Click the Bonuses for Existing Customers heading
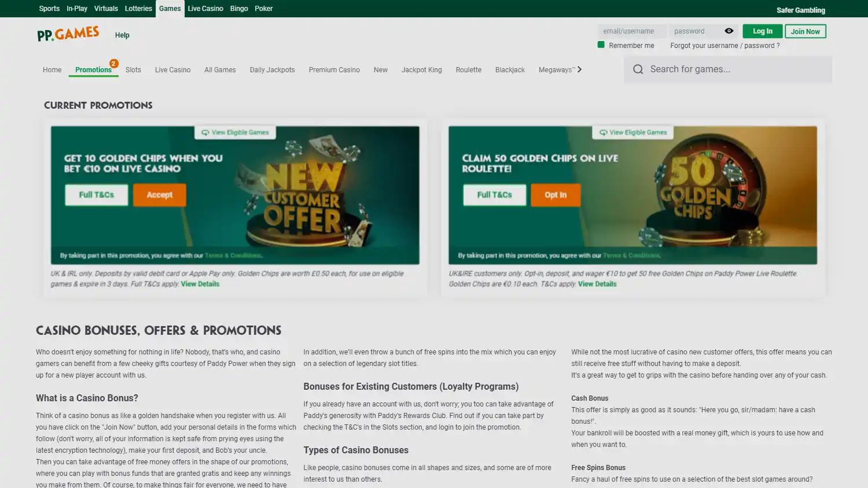Viewport: 868px width, 488px height. (411, 387)
